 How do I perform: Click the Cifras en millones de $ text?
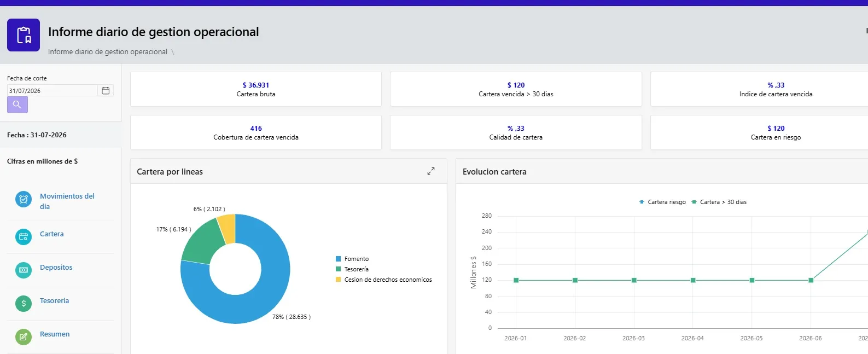[x=42, y=161]
